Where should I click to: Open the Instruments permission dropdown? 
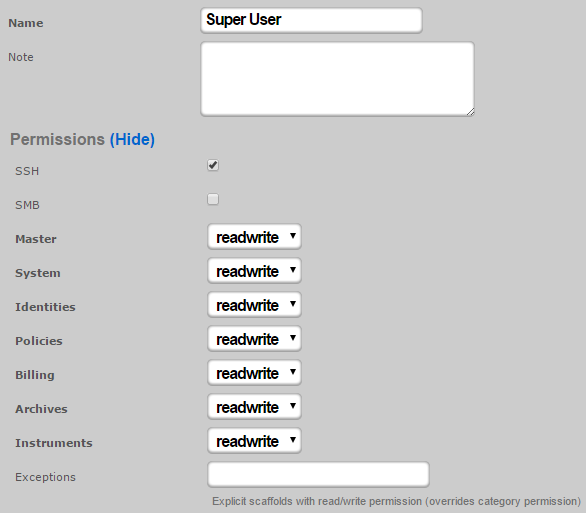pyautogui.click(x=254, y=441)
